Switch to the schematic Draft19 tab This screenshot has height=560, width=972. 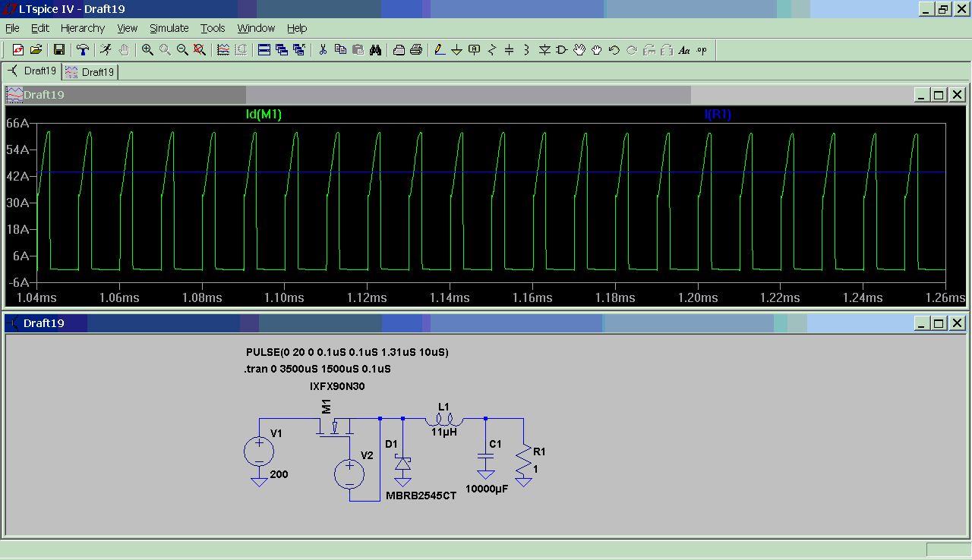coord(32,71)
